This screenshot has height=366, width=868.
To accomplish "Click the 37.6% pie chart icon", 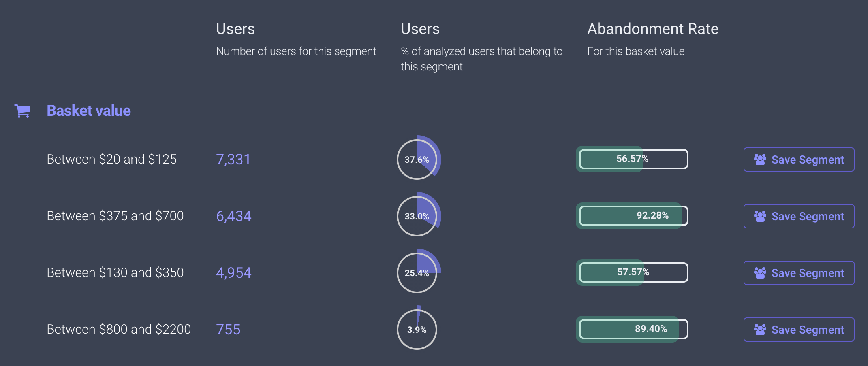I will [x=418, y=158].
